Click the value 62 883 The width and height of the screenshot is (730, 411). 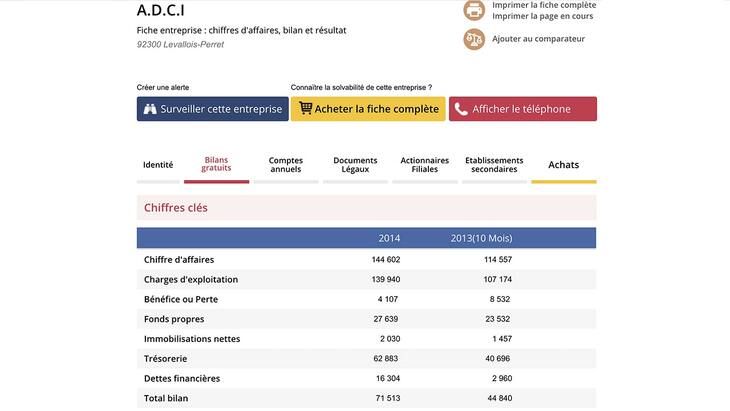coord(386,359)
